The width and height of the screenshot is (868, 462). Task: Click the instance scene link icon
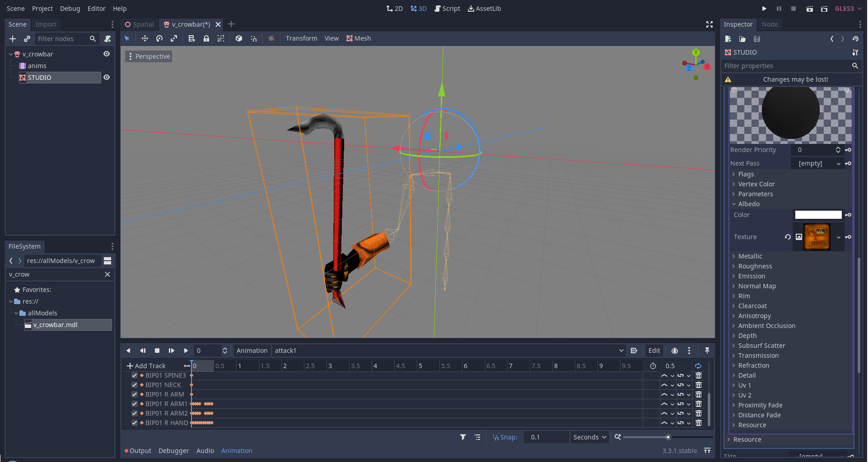tap(27, 39)
